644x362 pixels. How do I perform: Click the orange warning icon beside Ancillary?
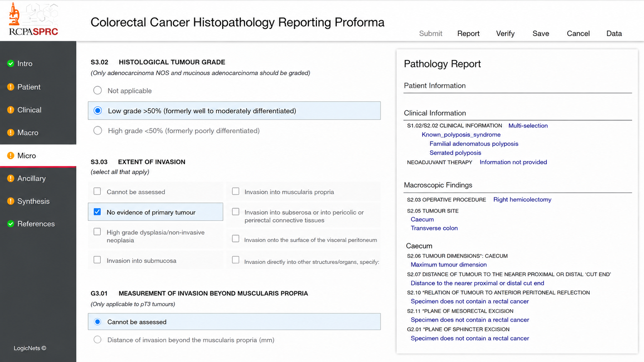pyautogui.click(x=11, y=178)
